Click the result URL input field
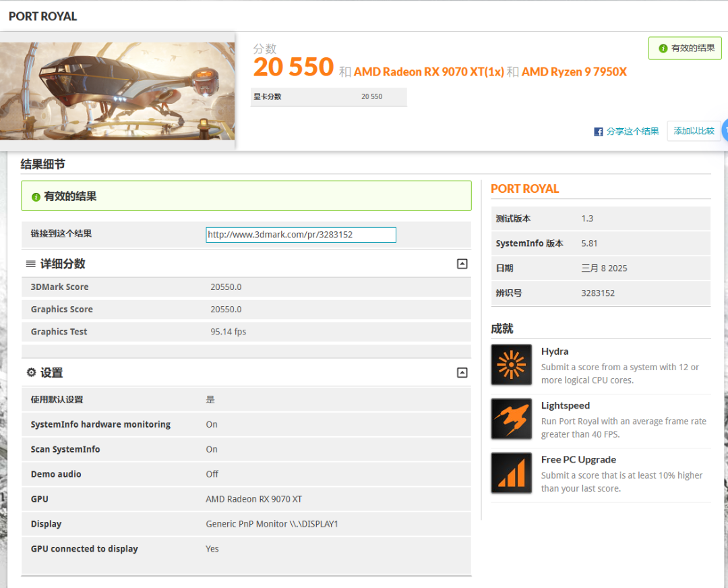Image resolution: width=728 pixels, height=588 pixels. (x=301, y=235)
